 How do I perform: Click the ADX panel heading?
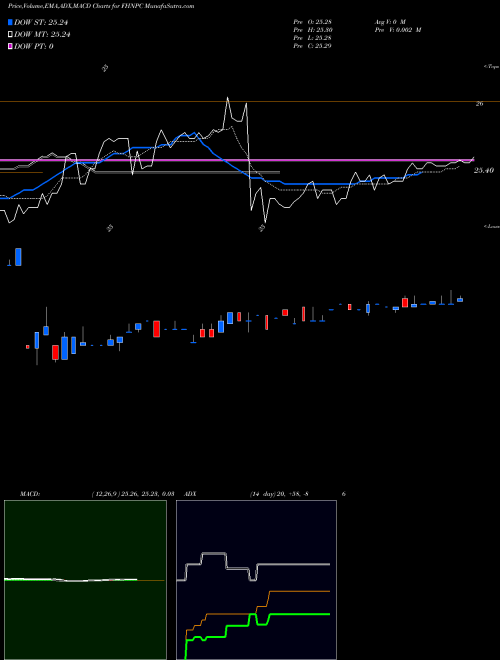[191, 494]
